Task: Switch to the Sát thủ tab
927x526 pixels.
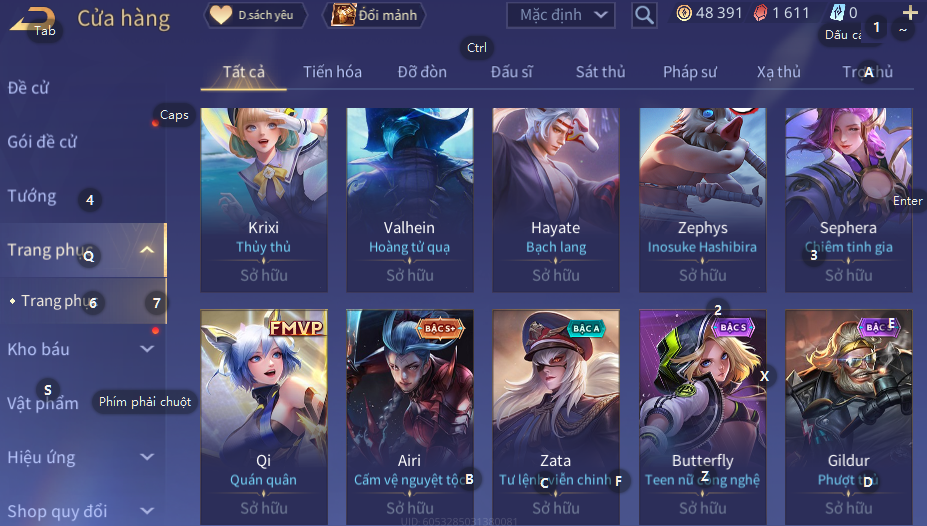Action: click(x=600, y=72)
